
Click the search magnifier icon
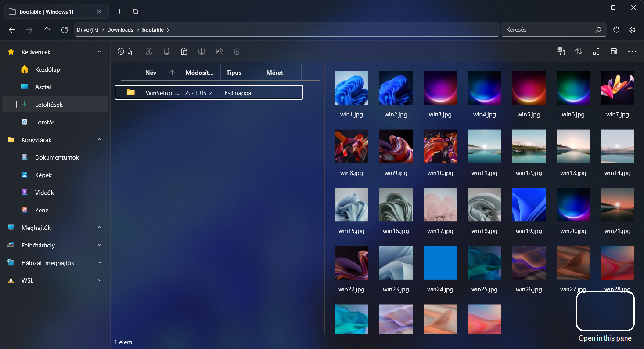[598, 30]
